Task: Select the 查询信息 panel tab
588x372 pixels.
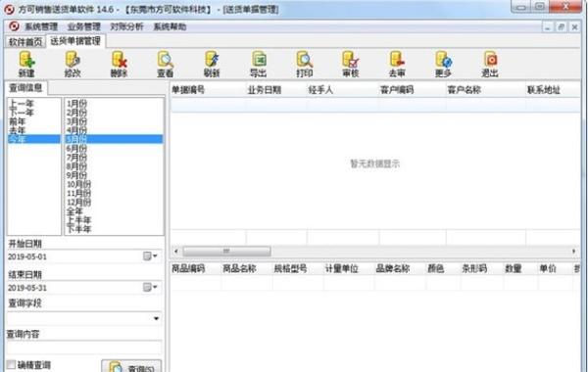Action: click(x=25, y=88)
